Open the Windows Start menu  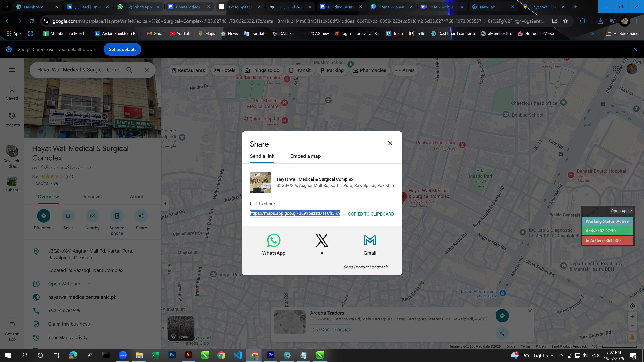[x=8, y=355]
